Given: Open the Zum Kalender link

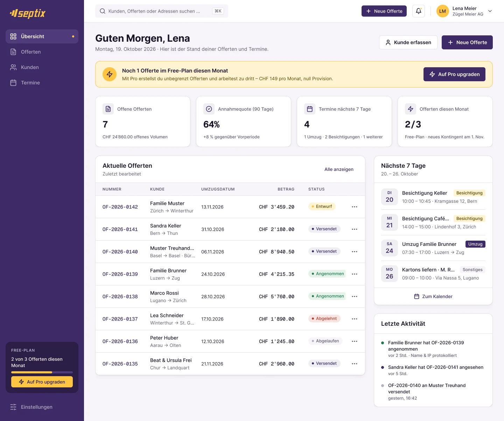Looking at the screenshot, I should (433, 296).
